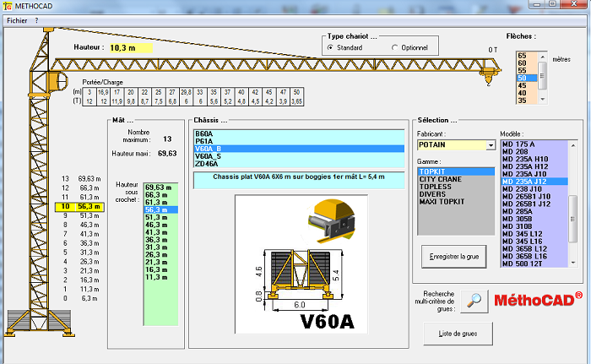
Task: Click the METHOCAD title bar app icon
Action: click(7, 6)
